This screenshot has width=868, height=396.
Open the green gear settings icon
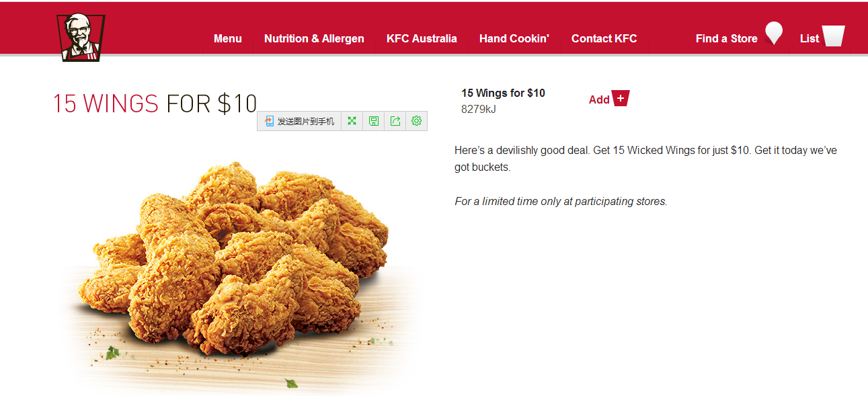pos(417,121)
